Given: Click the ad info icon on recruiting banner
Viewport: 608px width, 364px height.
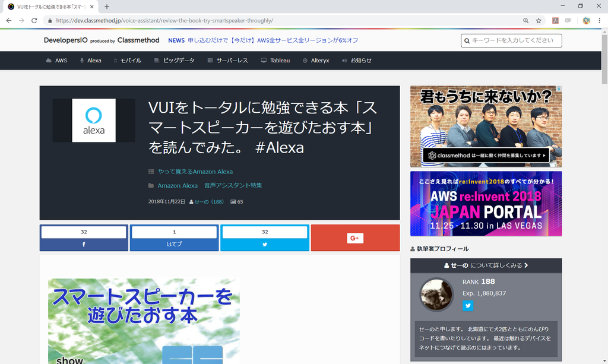Looking at the screenshot, I should tap(559, 88).
